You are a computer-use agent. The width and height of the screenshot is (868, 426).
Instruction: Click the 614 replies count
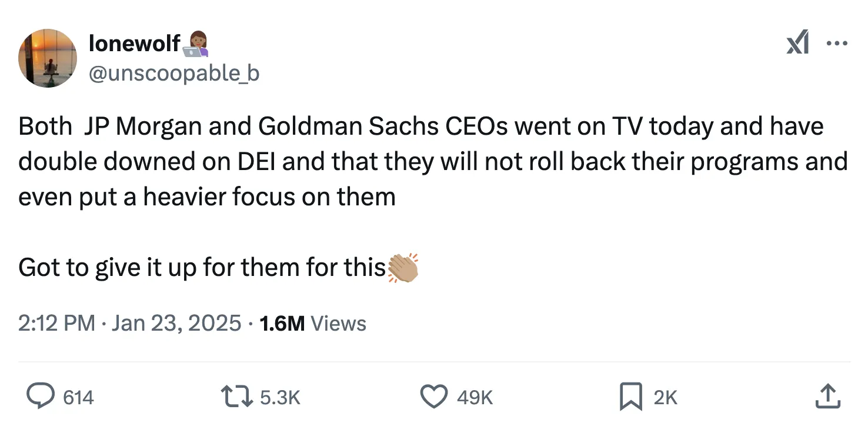(x=78, y=398)
